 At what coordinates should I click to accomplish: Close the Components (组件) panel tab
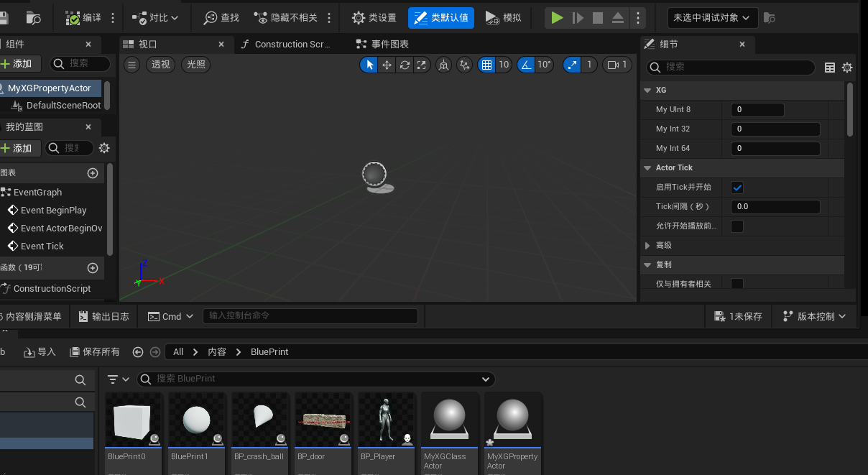[88, 45]
